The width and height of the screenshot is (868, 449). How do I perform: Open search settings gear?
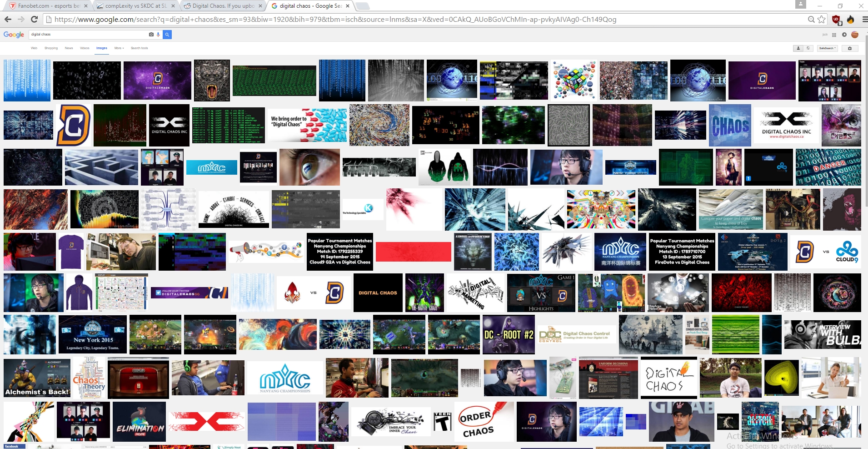click(850, 48)
